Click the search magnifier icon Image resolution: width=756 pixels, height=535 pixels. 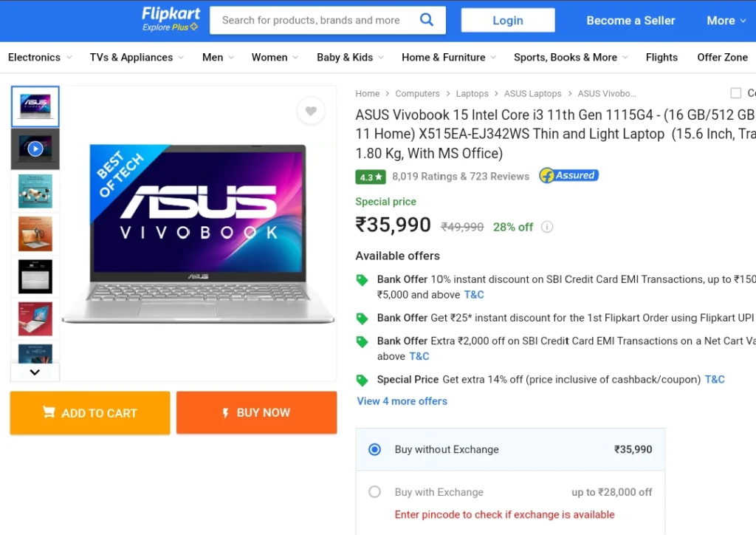coord(426,20)
